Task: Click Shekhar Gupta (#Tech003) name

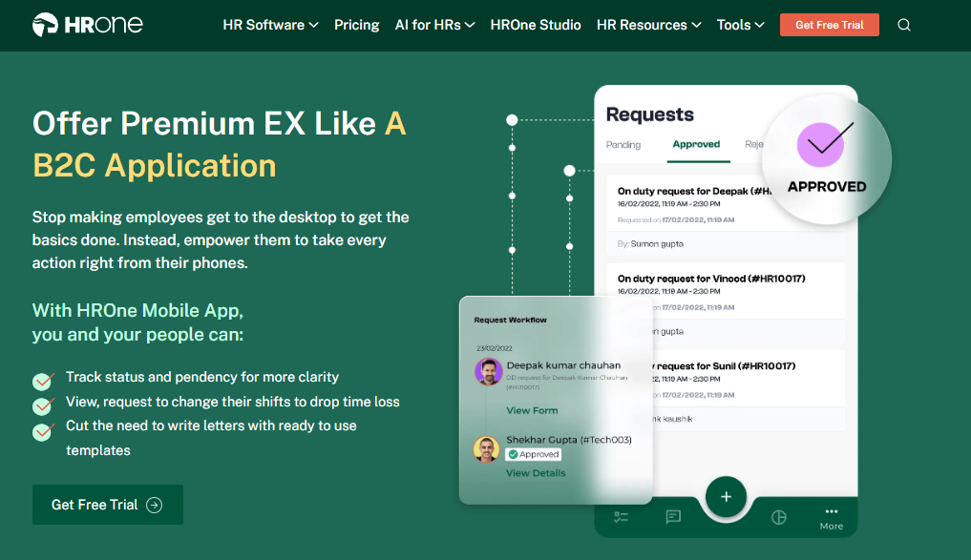Action: [569, 440]
